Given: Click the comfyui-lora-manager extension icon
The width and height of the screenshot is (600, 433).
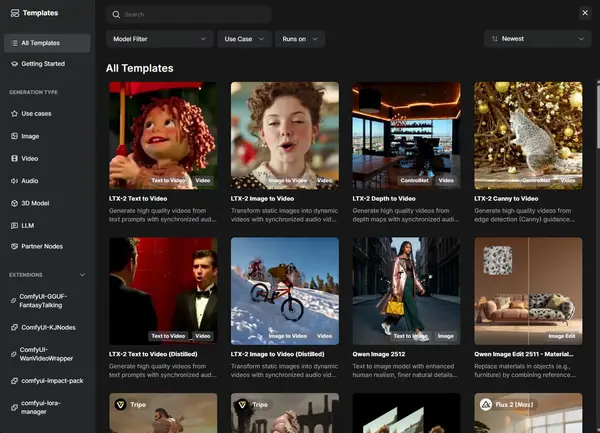Looking at the screenshot, I should click(x=15, y=407).
